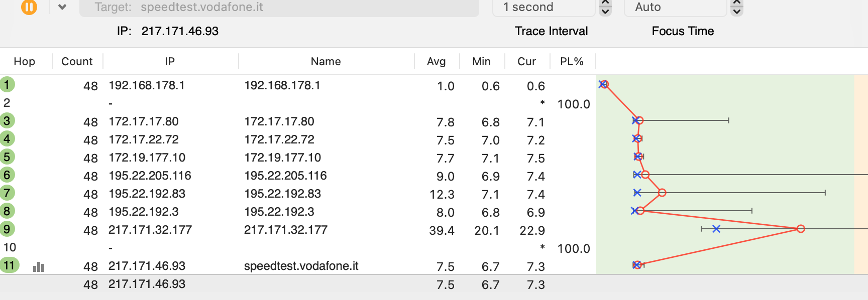Screen dimensions: 868x300
Task: Click hop 3 green number icon
Action: pos(7,121)
